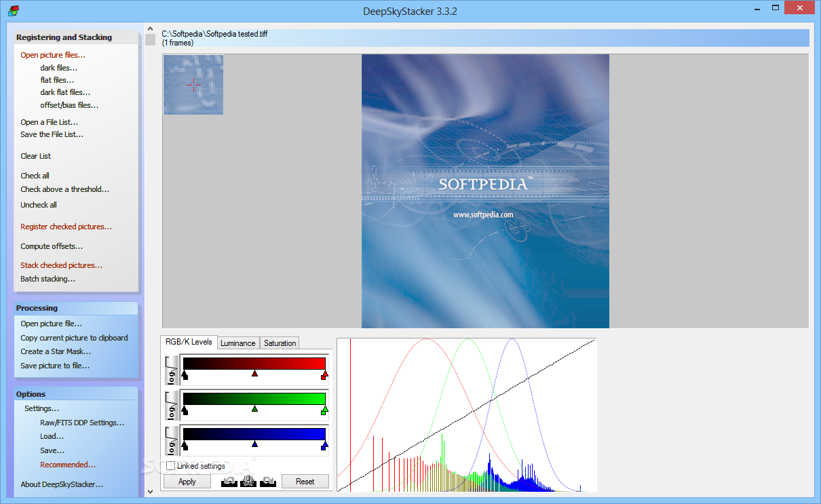821x504 pixels.
Task: Click the zoomed preview thumbnail in the top-left corner
Action: coord(193,85)
